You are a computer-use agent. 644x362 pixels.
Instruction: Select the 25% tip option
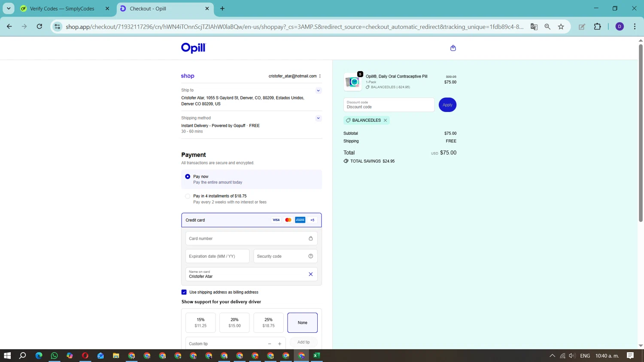(268, 323)
